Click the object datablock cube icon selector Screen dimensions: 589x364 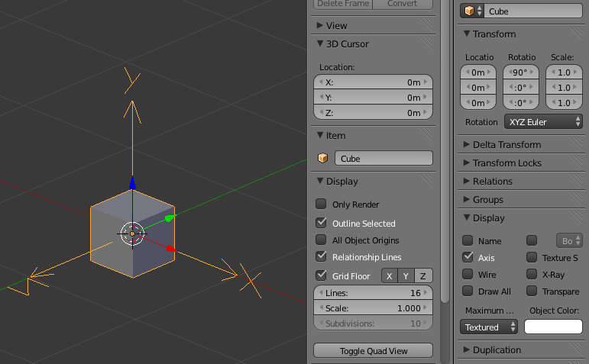click(x=473, y=11)
